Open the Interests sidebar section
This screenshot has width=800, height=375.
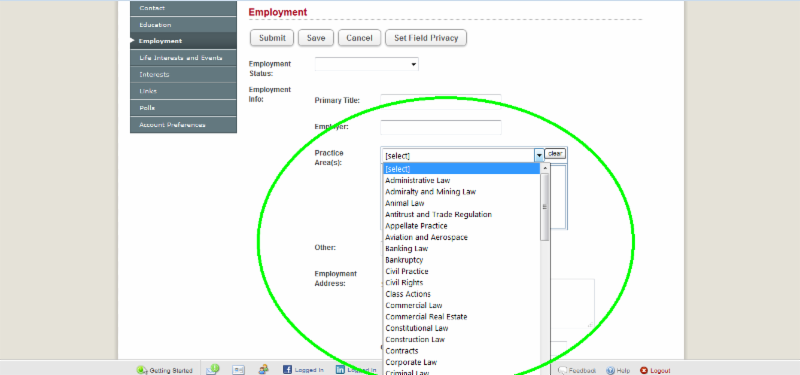coord(184,74)
